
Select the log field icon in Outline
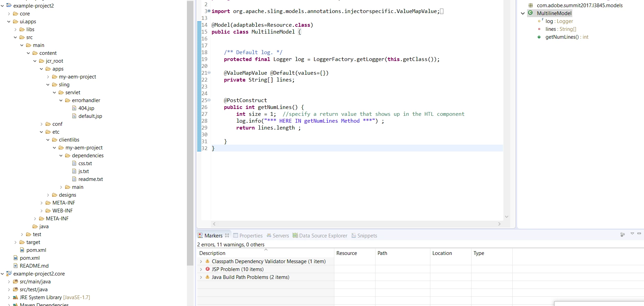540,21
